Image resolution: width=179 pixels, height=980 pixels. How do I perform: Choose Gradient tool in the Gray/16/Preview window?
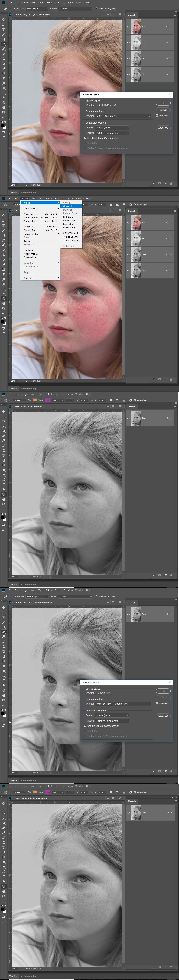4,661
